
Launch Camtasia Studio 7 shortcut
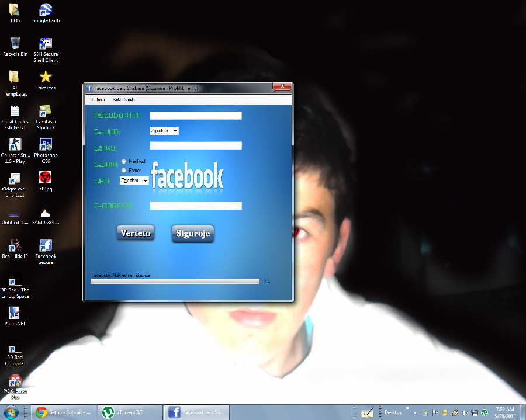coord(46,117)
